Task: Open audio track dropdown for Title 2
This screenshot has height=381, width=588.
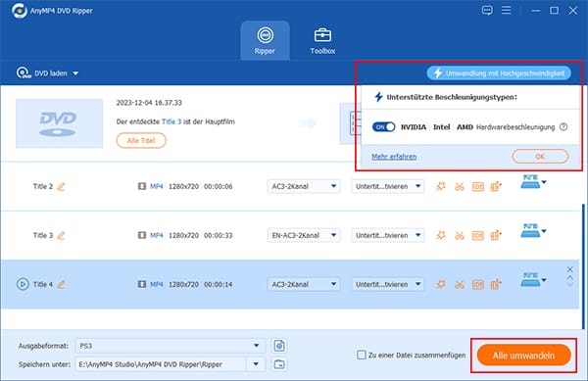Action: click(x=304, y=186)
